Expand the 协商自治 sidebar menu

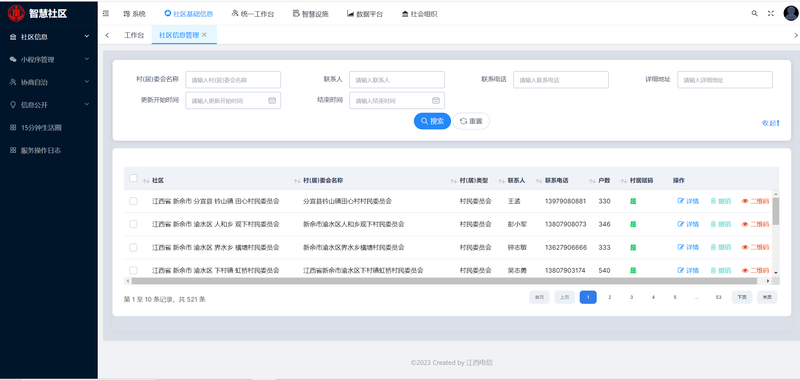(49, 82)
